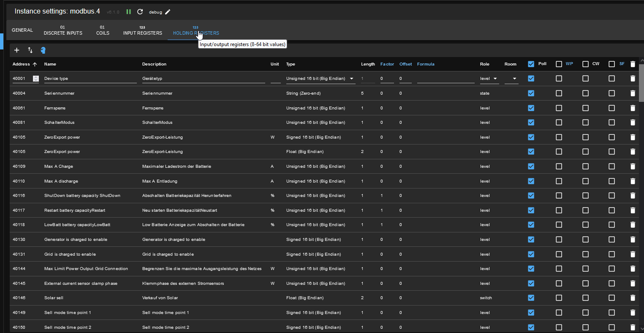The image size is (644, 333).
Task: Delete the Seriennummer row
Action: point(633,93)
